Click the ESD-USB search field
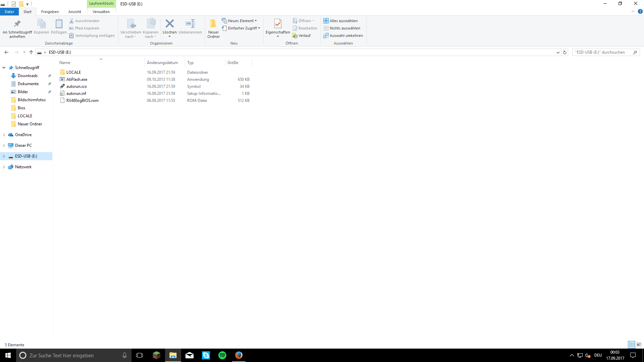 (x=602, y=52)
